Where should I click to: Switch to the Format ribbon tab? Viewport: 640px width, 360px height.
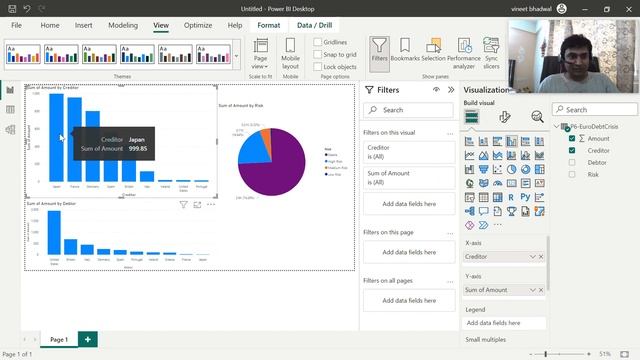pos(269,25)
